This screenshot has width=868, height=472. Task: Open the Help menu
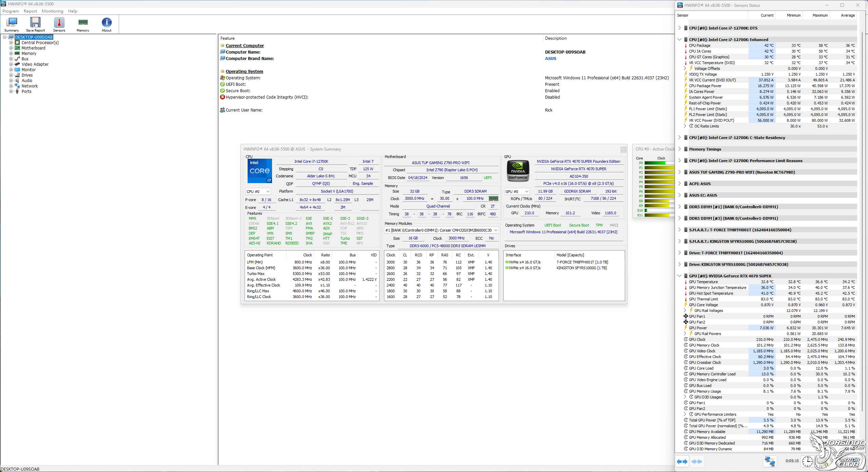pyautogui.click(x=73, y=11)
